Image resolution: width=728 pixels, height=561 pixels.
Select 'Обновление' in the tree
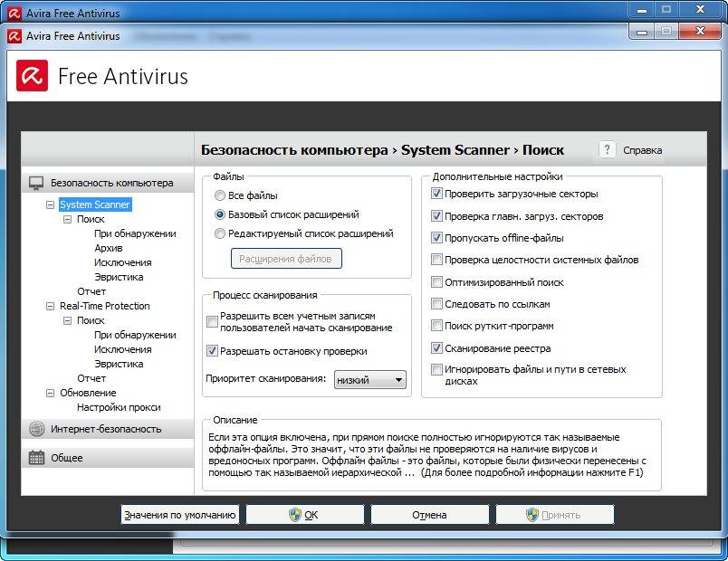click(x=88, y=393)
